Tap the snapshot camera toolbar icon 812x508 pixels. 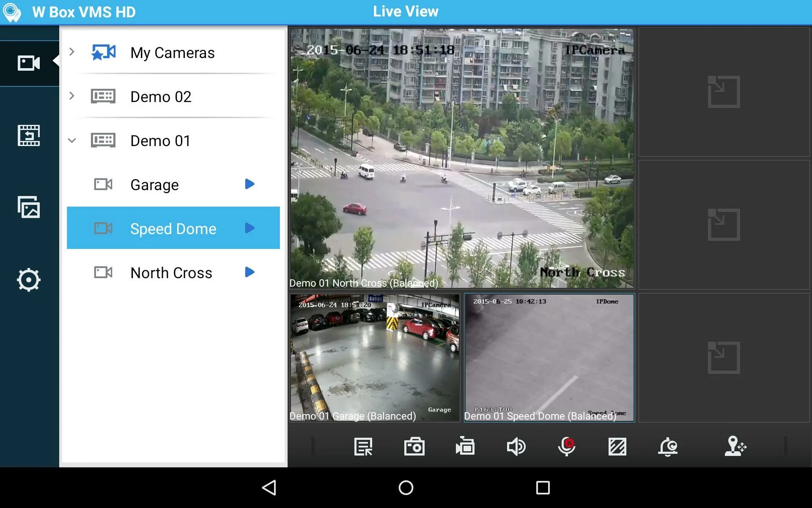(x=414, y=447)
